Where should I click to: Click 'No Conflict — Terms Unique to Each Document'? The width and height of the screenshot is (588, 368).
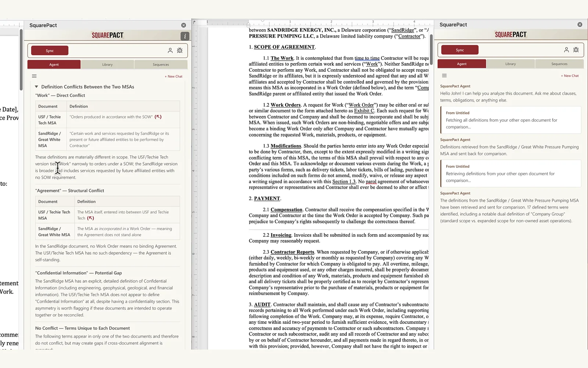point(83,328)
